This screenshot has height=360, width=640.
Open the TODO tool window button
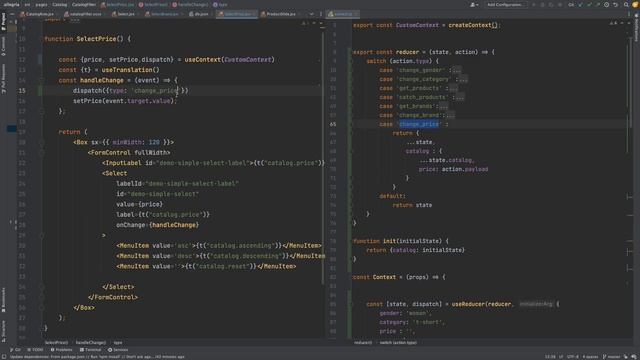(35, 350)
